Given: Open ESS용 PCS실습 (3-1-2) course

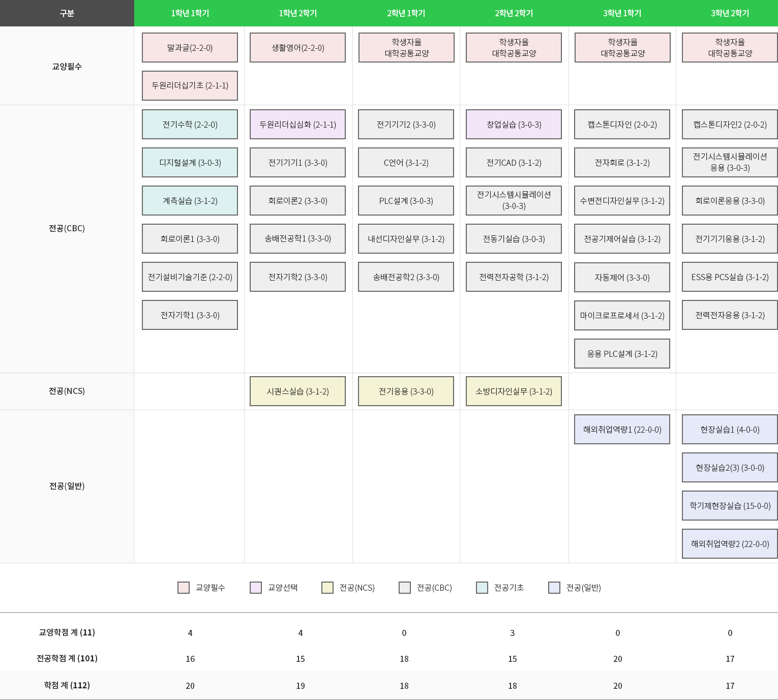Looking at the screenshot, I should click(x=730, y=277).
